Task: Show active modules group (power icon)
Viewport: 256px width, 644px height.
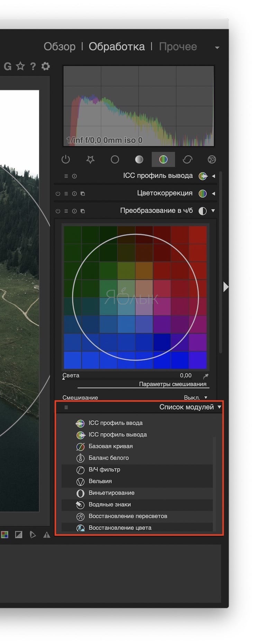Action: (66, 159)
